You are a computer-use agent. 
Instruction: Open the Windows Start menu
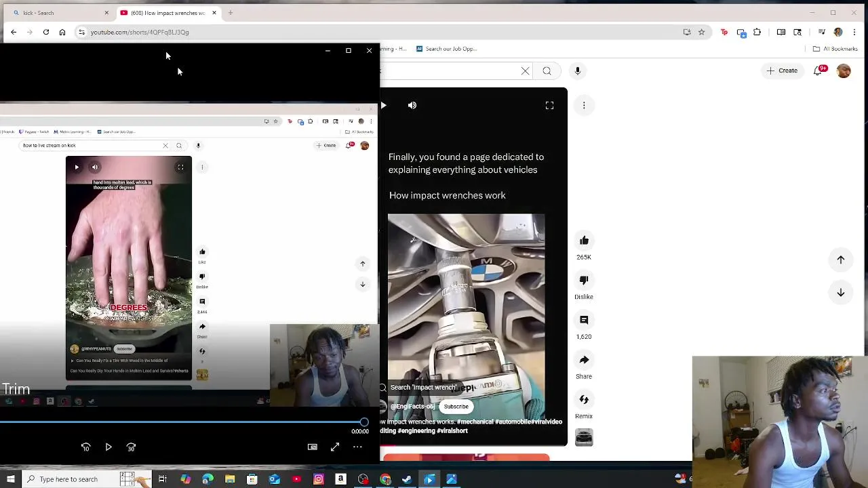[10, 479]
